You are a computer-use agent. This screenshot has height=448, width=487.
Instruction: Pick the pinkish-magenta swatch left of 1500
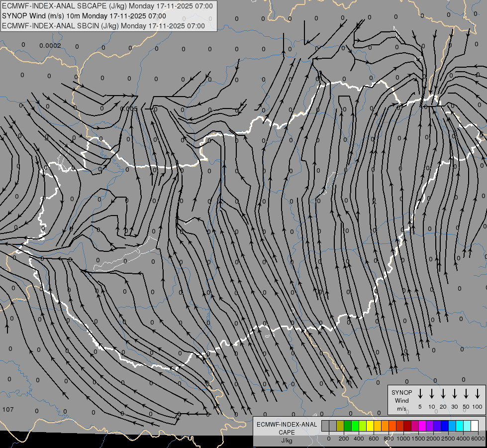tap(415, 426)
